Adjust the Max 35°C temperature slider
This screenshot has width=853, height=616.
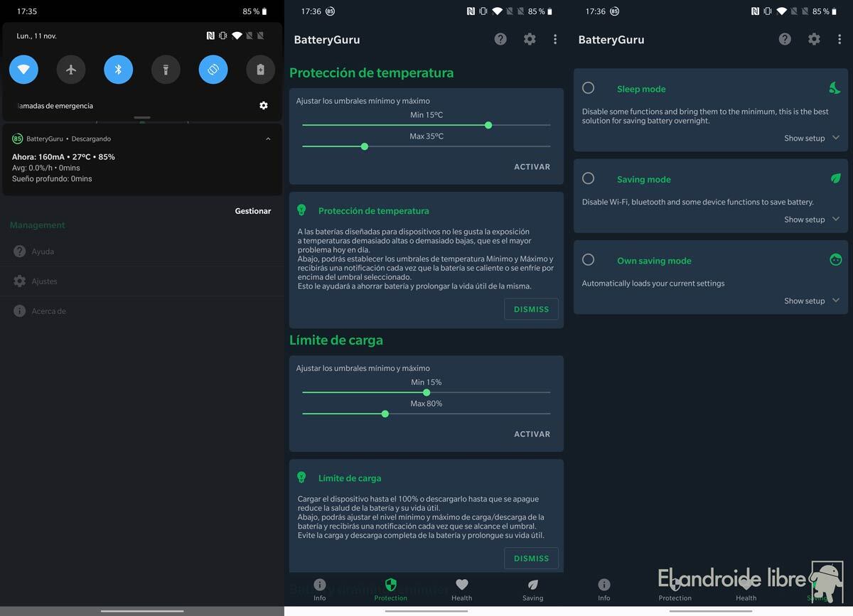(x=426, y=146)
